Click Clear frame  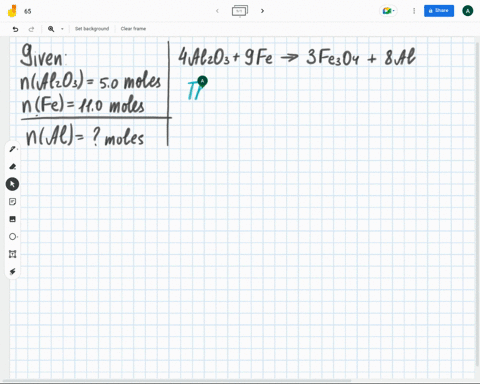click(133, 29)
